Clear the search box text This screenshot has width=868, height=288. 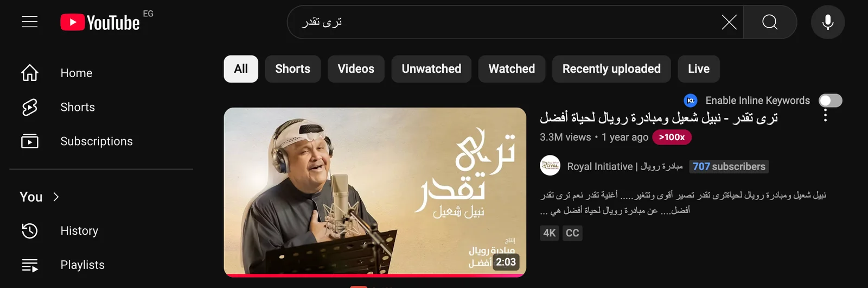[729, 22]
